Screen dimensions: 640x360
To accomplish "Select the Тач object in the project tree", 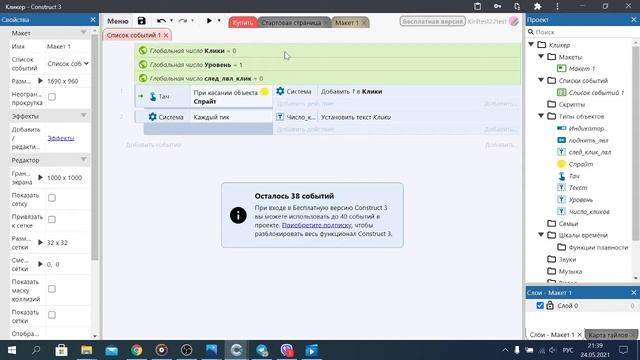I will pyautogui.click(x=573, y=176).
